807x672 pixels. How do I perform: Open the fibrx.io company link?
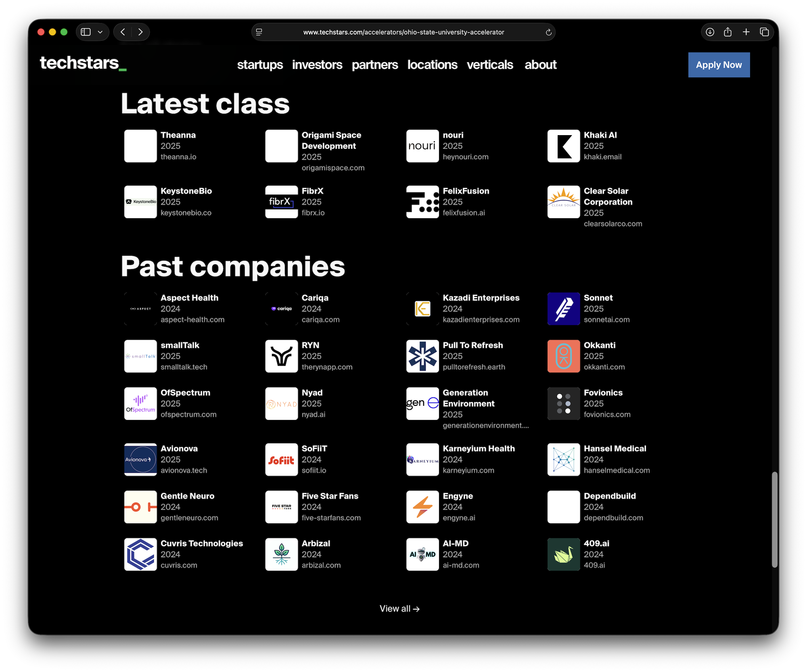pos(313,213)
